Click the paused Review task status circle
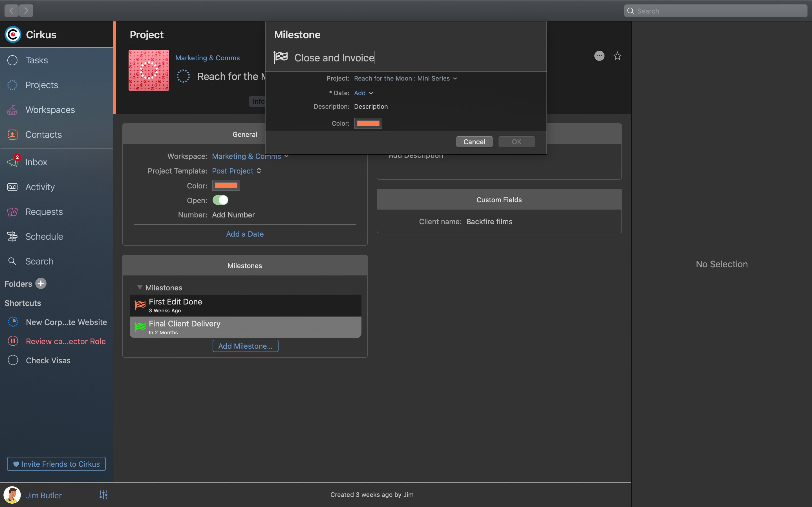 13,341
